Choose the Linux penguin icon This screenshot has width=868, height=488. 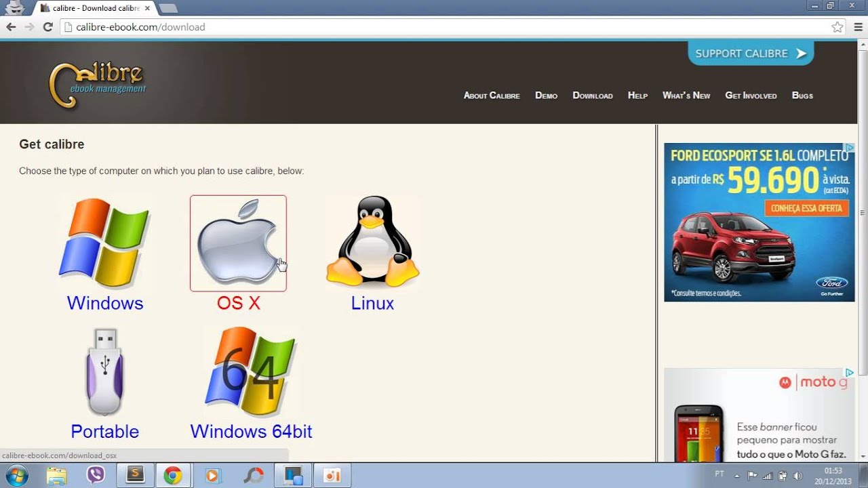pyautogui.click(x=372, y=242)
